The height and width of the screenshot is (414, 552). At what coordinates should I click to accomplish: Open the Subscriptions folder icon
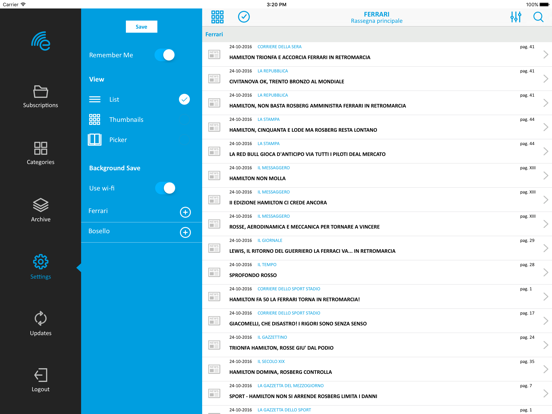coord(40,92)
